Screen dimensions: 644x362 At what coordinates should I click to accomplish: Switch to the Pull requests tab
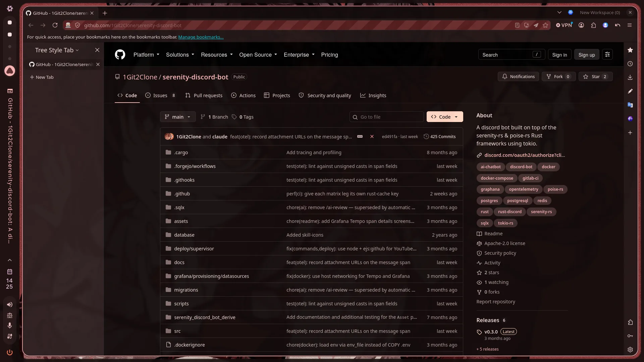pos(204,96)
